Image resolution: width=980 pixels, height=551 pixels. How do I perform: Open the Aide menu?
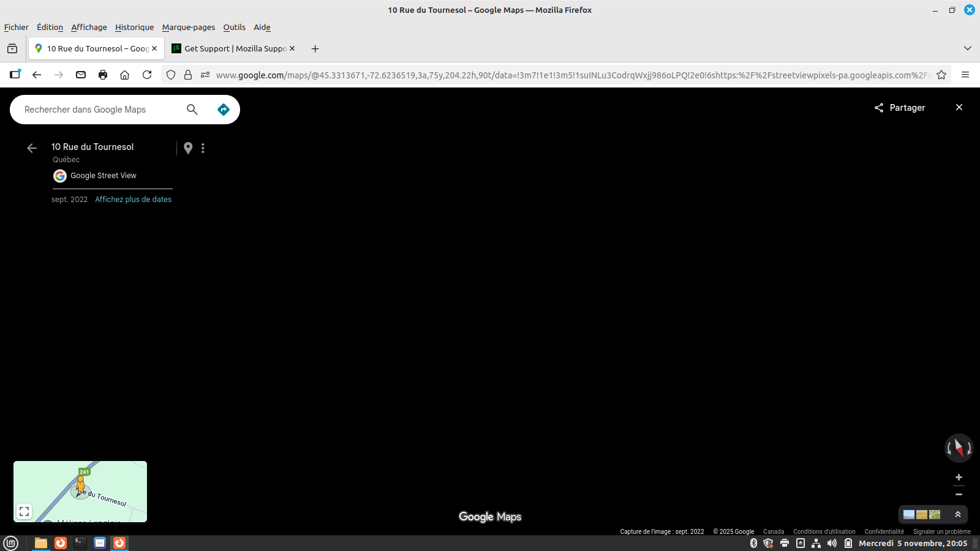pyautogui.click(x=262, y=28)
